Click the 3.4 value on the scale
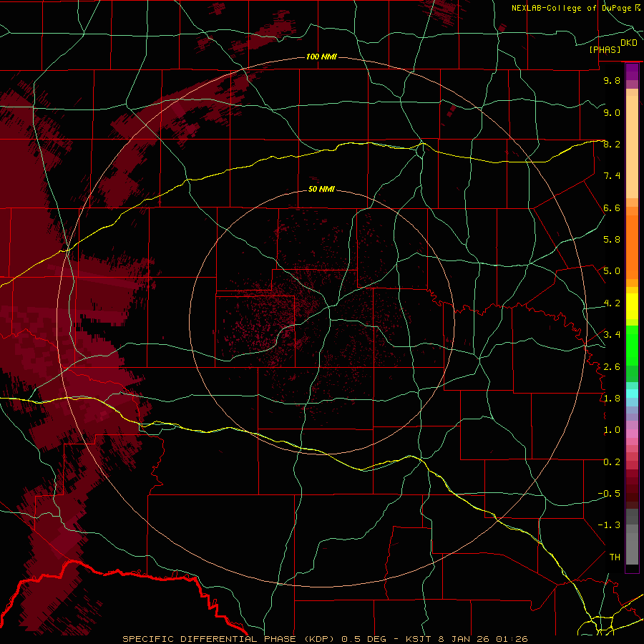Viewport: 644px width, 644px height. coord(612,334)
